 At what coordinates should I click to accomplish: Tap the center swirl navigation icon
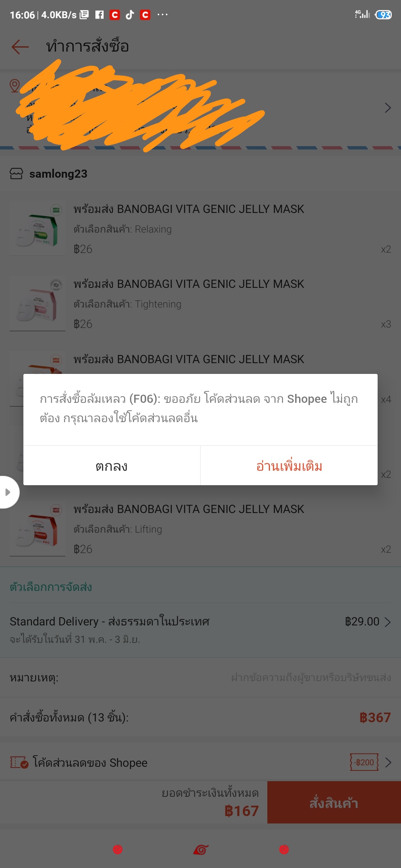coord(201,849)
